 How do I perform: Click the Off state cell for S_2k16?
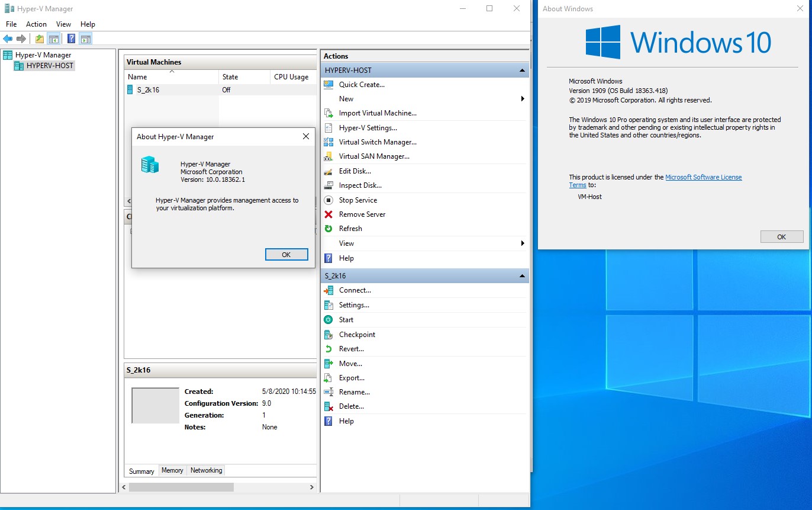coord(227,90)
